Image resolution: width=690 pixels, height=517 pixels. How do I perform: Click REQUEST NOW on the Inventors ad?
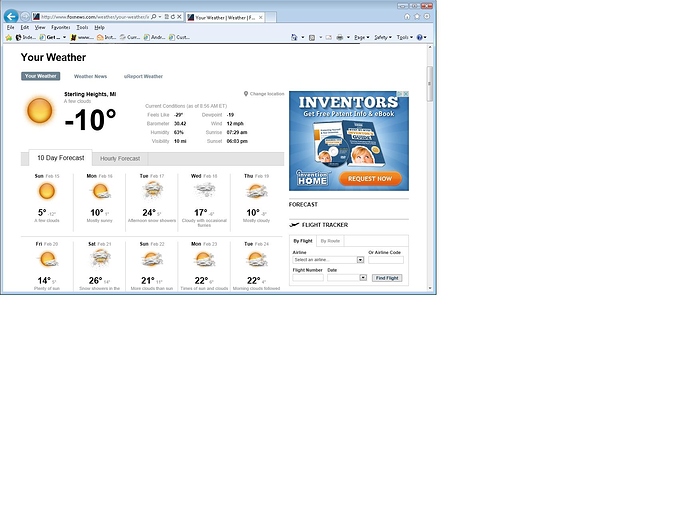370,179
